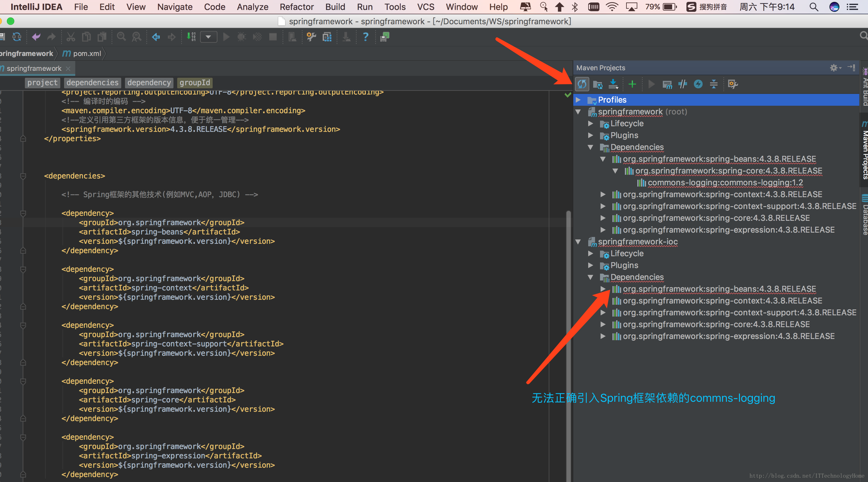Collapse the springframework-ioc module node
Viewport: 868px width, 482px height.
[578, 242]
